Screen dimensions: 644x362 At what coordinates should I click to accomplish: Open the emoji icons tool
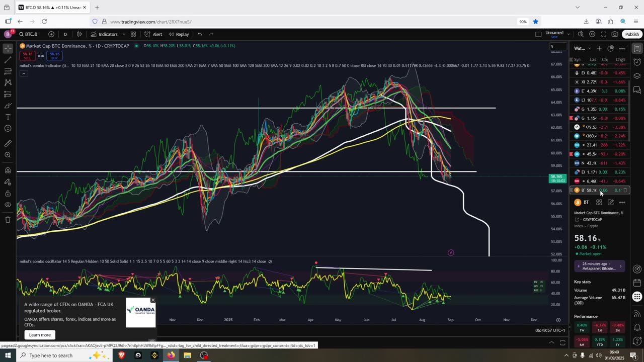click(8, 128)
